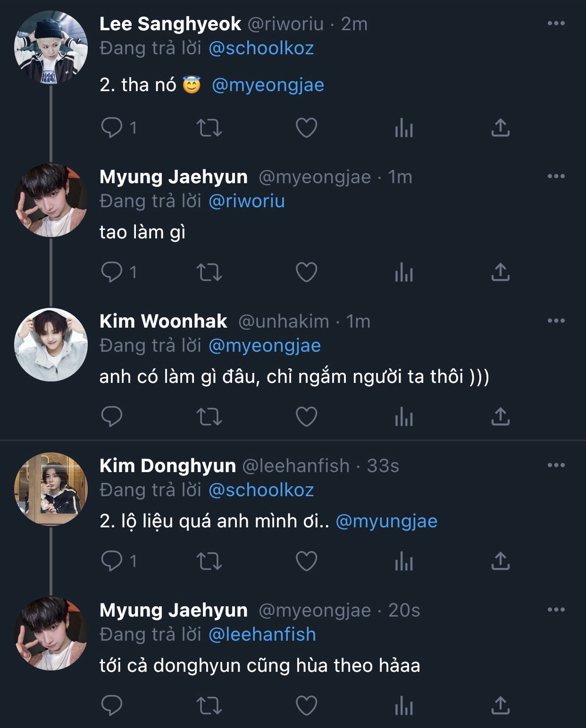The width and height of the screenshot is (586, 728).
Task: Share Kim Woonhak's tweet
Action: click(500, 417)
